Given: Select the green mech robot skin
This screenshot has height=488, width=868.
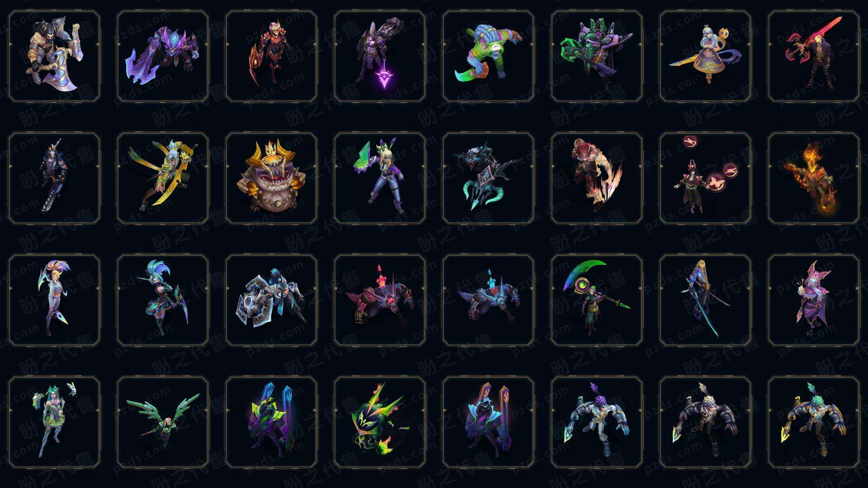Looking at the screenshot, I should [597, 56].
